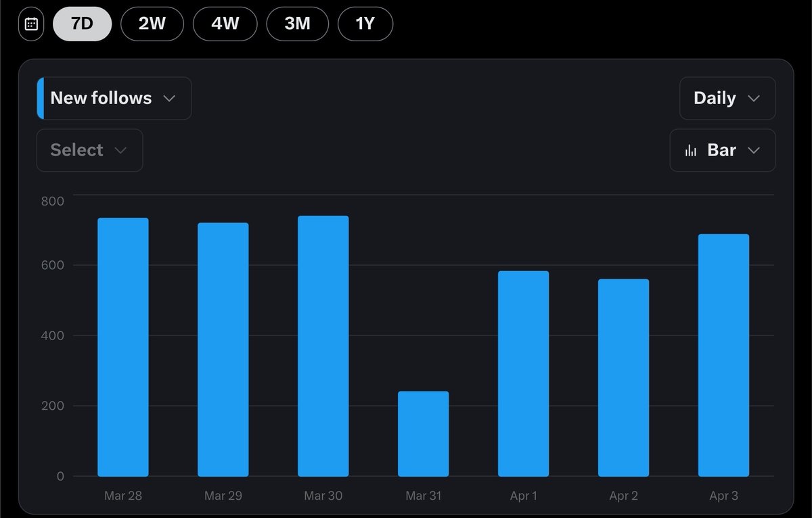
Task: Click the Mar 28 bar
Action: click(x=123, y=347)
